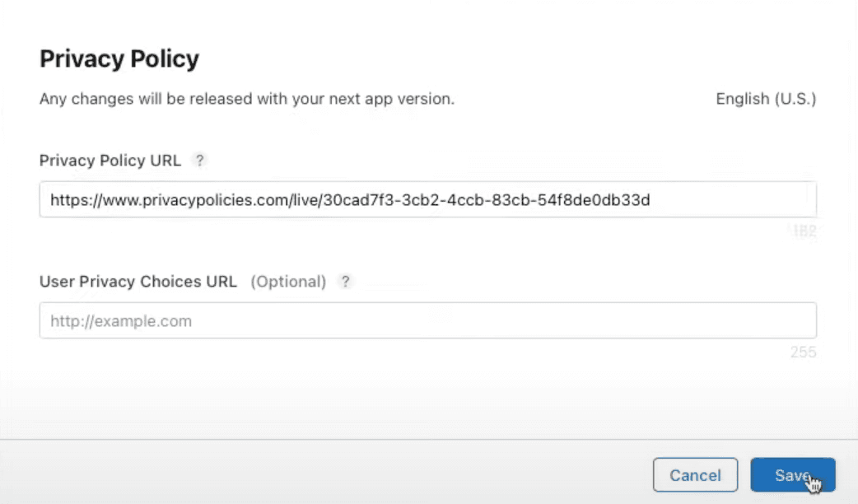Viewport: 858px width, 504px height.
Task: Click the Privacy Policy URL field label
Action: tap(110, 161)
